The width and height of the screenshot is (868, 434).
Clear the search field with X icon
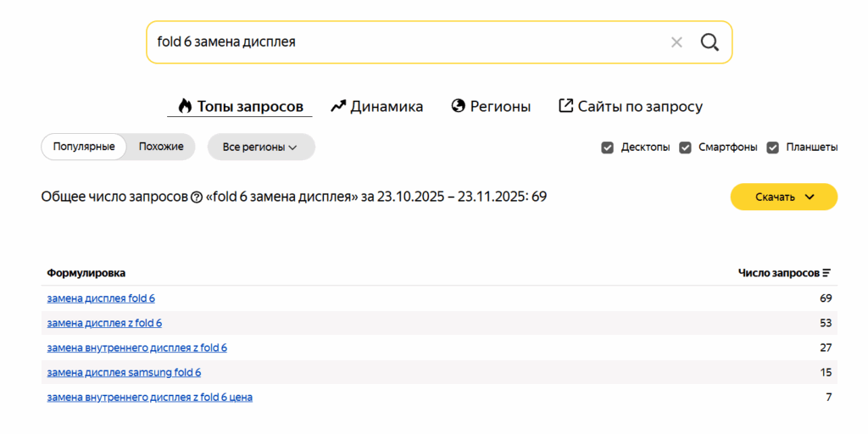coord(676,42)
